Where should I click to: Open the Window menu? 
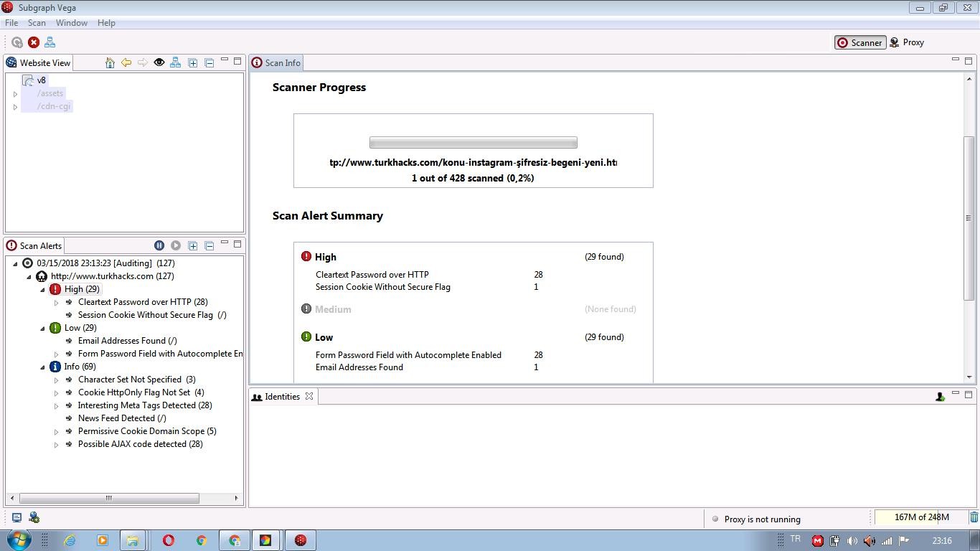click(72, 23)
